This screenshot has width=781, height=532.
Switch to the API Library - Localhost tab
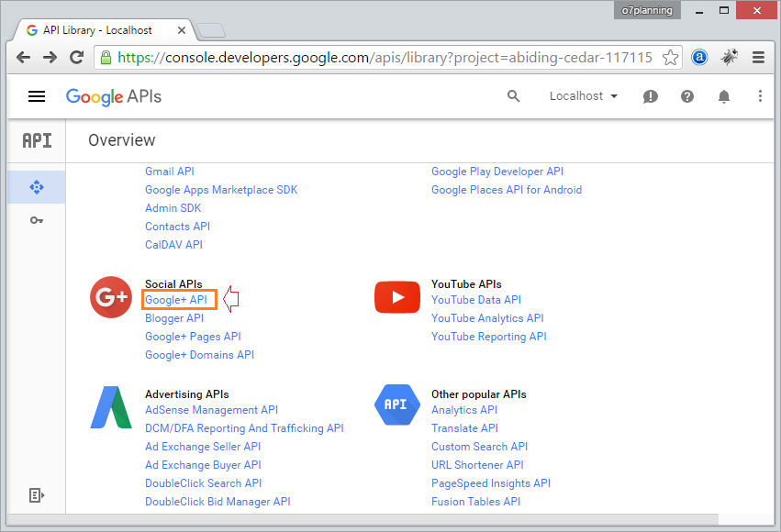[102, 30]
